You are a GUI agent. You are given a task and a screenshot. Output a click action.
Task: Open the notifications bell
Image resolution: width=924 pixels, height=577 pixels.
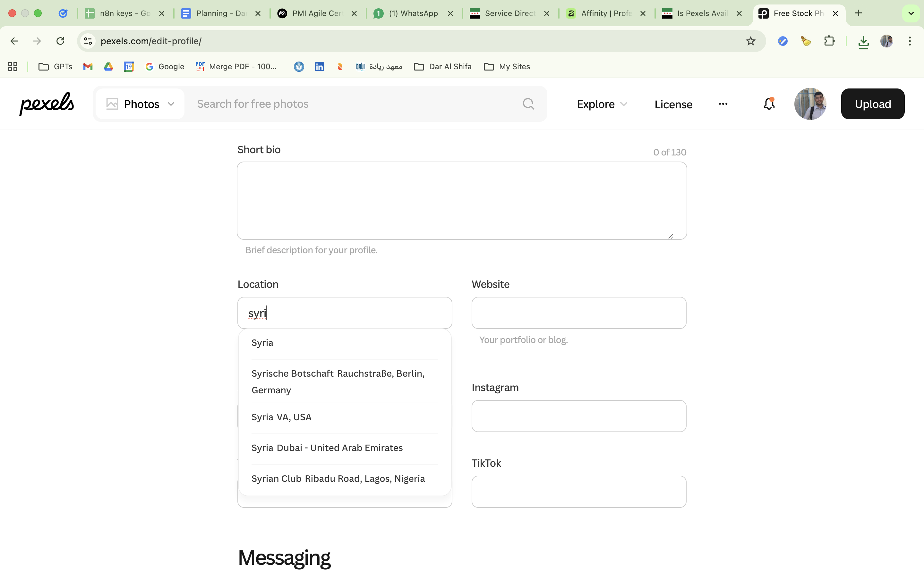pyautogui.click(x=769, y=104)
